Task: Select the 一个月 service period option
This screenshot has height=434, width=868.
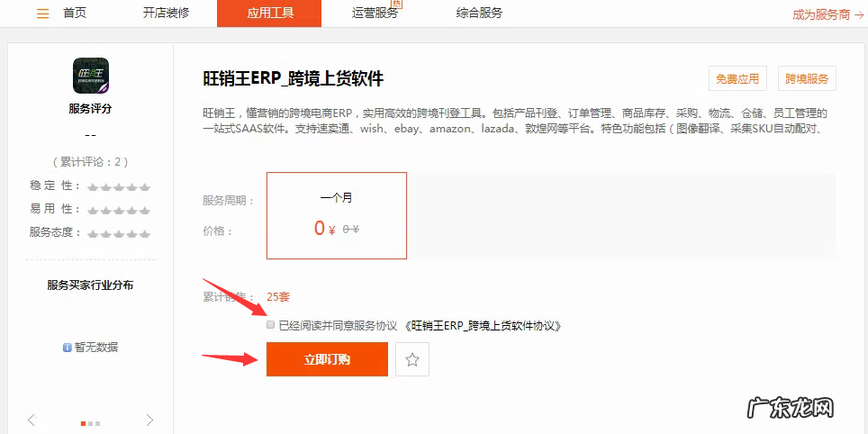Action: point(337,215)
